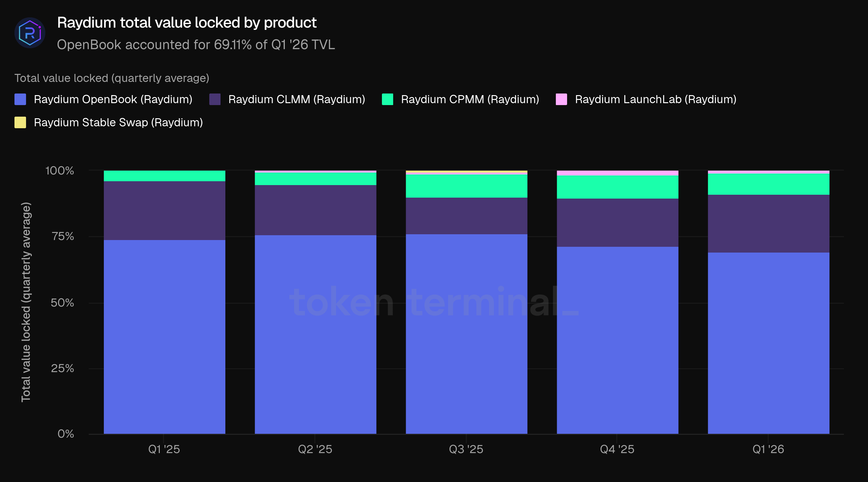Click the yellow Raydium Stable Swap legend swatch

[x=20, y=122]
